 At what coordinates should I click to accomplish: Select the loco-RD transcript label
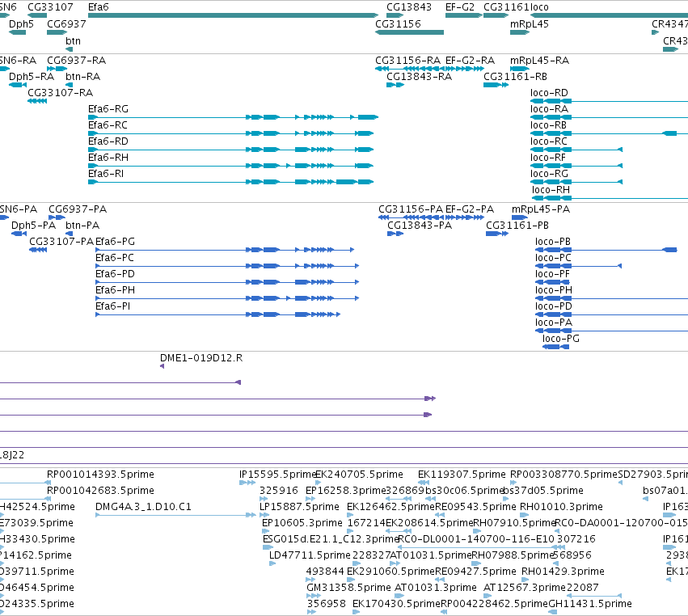point(549,93)
